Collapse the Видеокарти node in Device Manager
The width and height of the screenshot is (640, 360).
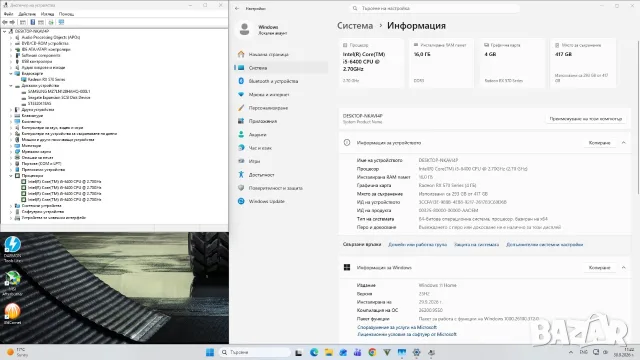pyautogui.click(x=11, y=73)
